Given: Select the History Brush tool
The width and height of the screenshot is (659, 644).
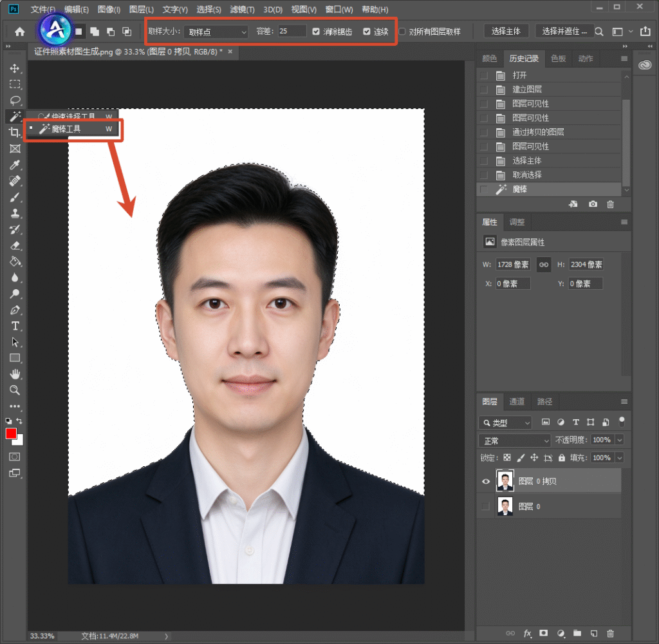Looking at the screenshot, I should click(x=15, y=229).
